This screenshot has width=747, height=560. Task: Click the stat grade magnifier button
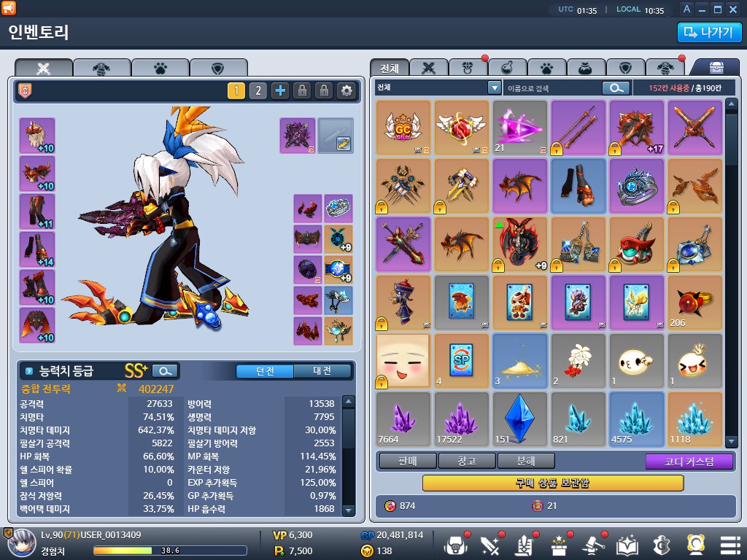click(x=166, y=370)
